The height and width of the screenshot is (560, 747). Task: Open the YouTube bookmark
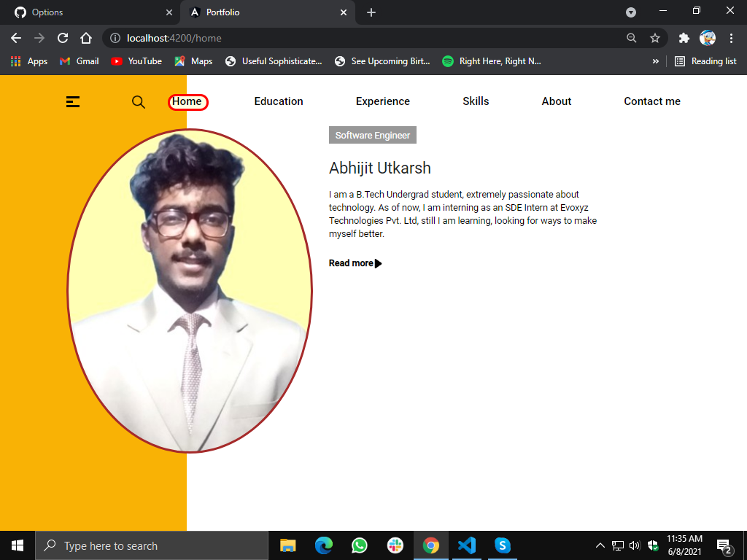click(x=136, y=61)
